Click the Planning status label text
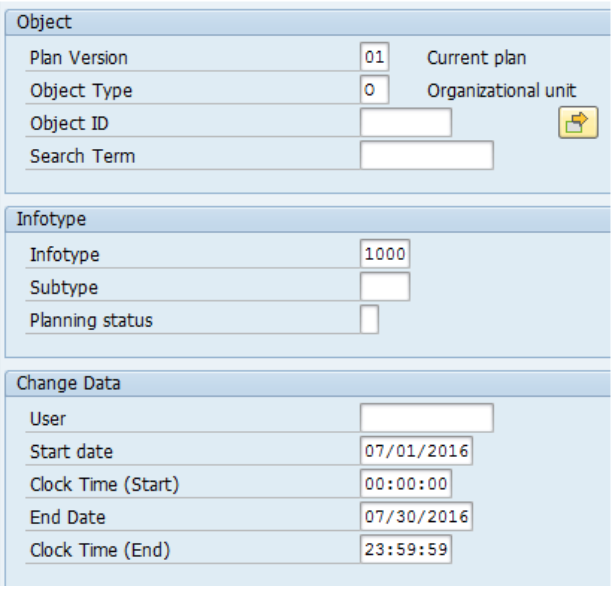Viewport: 616px width, 590px height. coord(92,321)
